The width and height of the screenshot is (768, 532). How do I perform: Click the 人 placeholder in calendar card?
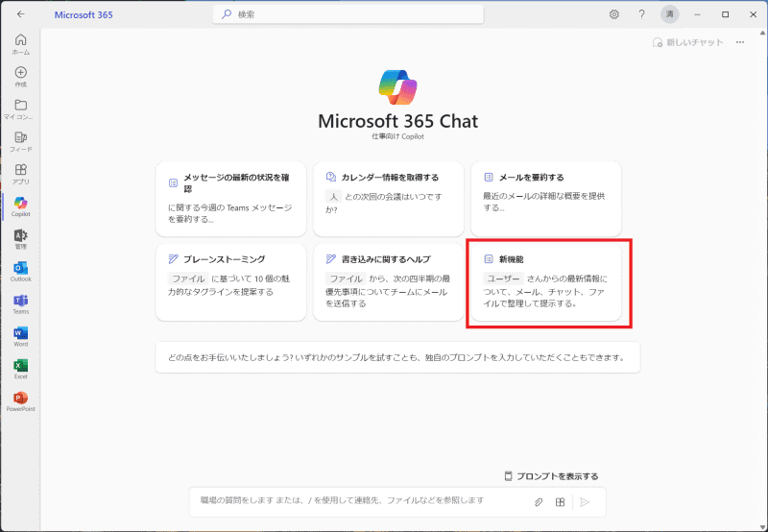pos(333,197)
